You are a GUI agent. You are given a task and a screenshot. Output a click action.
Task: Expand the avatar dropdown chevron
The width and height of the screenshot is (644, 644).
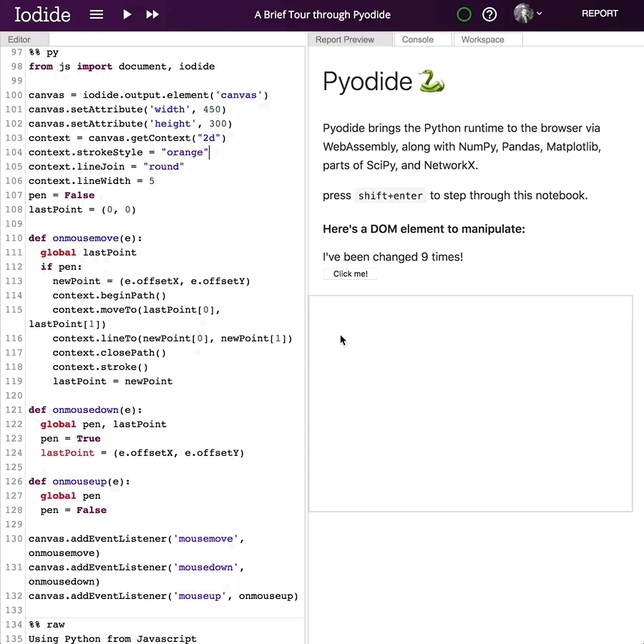click(538, 14)
